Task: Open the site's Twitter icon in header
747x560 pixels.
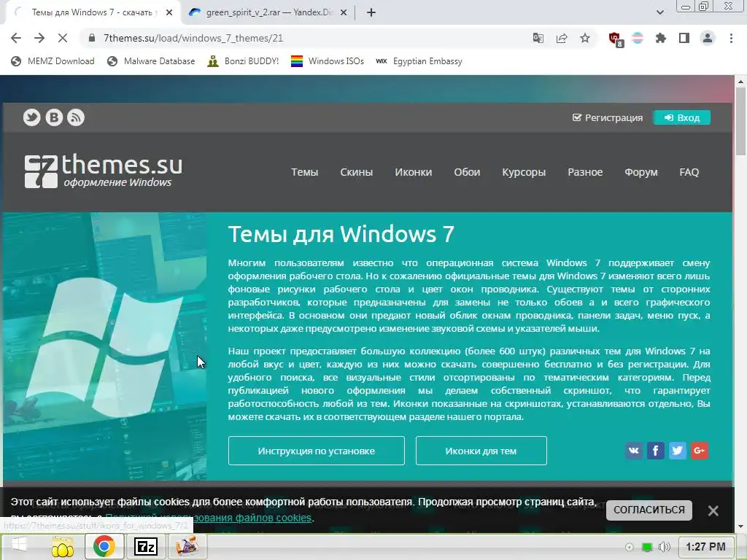Action: pyautogui.click(x=32, y=117)
